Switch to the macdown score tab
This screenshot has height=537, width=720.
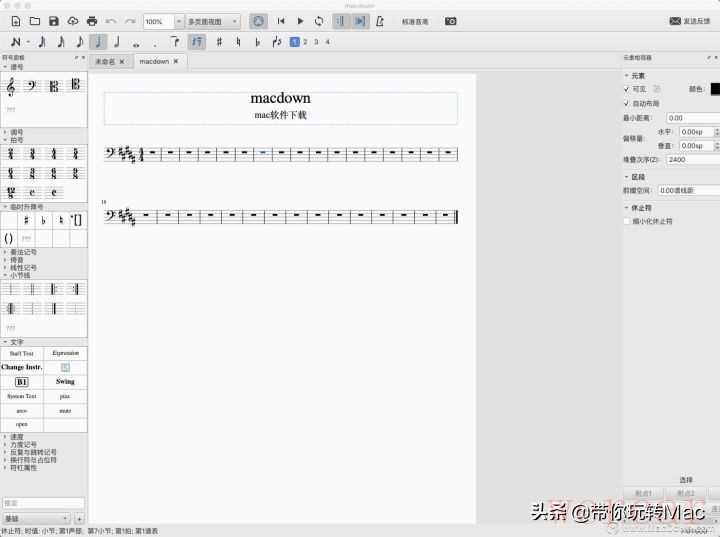tap(154, 62)
